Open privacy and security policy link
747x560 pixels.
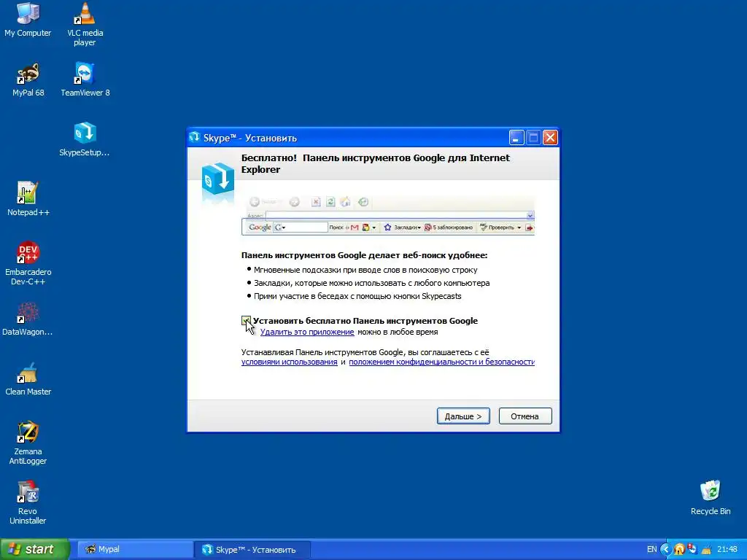[x=441, y=362]
